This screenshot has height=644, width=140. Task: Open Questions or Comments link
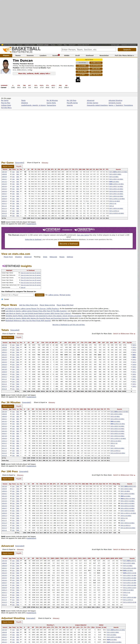click(x=129, y=45)
